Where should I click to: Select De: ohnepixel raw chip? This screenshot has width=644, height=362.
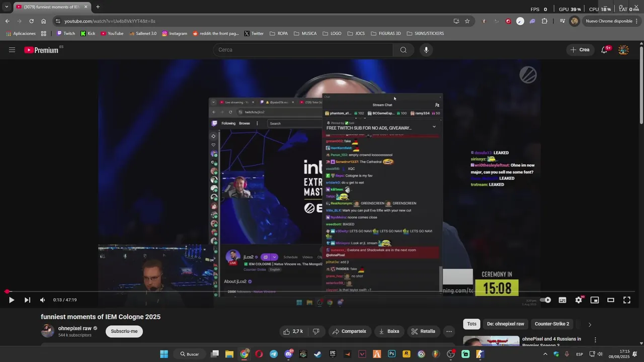(x=506, y=324)
